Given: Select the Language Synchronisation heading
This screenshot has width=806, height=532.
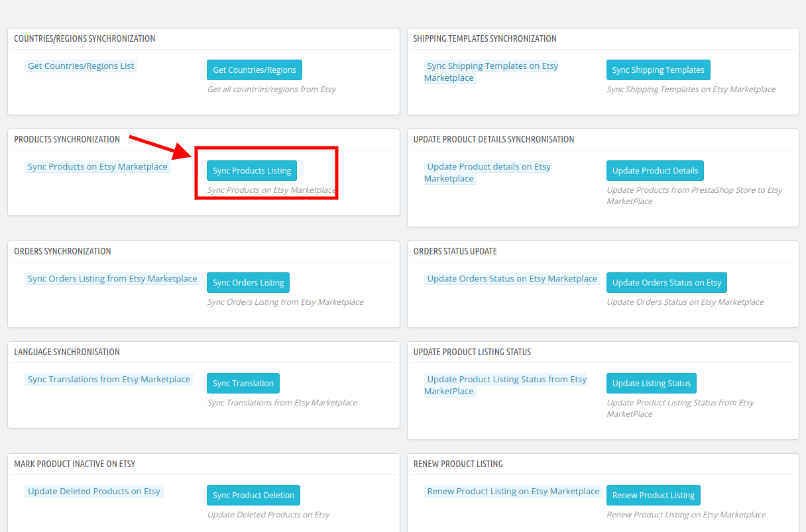Looking at the screenshot, I should [67, 352].
